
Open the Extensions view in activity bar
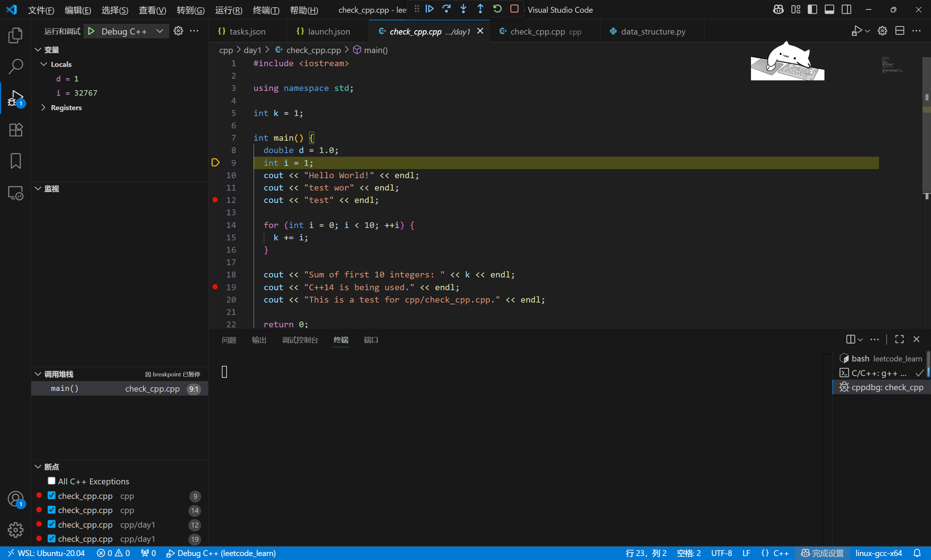[x=16, y=130]
